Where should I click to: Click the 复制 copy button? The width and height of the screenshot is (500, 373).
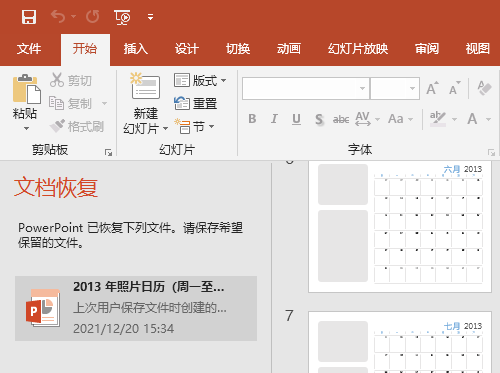pyautogui.click(x=70, y=103)
